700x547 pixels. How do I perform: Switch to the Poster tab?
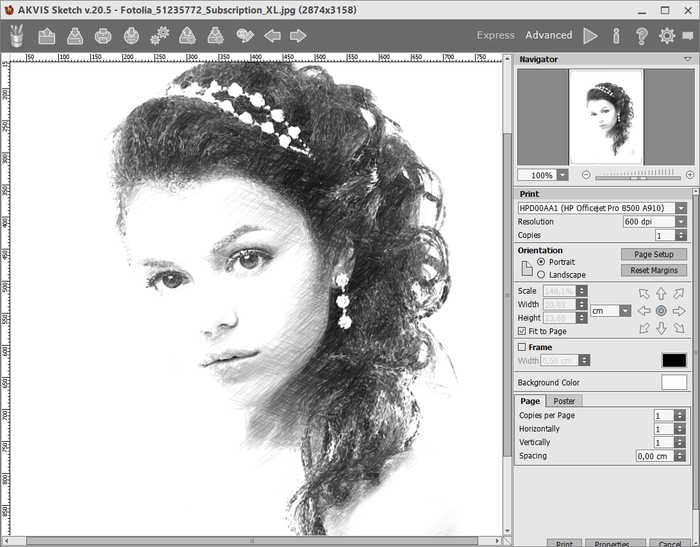pyautogui.click(x=564, y=401)
